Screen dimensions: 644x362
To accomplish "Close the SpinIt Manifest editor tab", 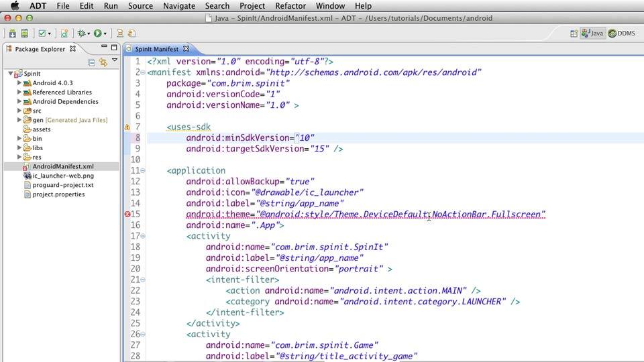I will (x=186, y=48).
